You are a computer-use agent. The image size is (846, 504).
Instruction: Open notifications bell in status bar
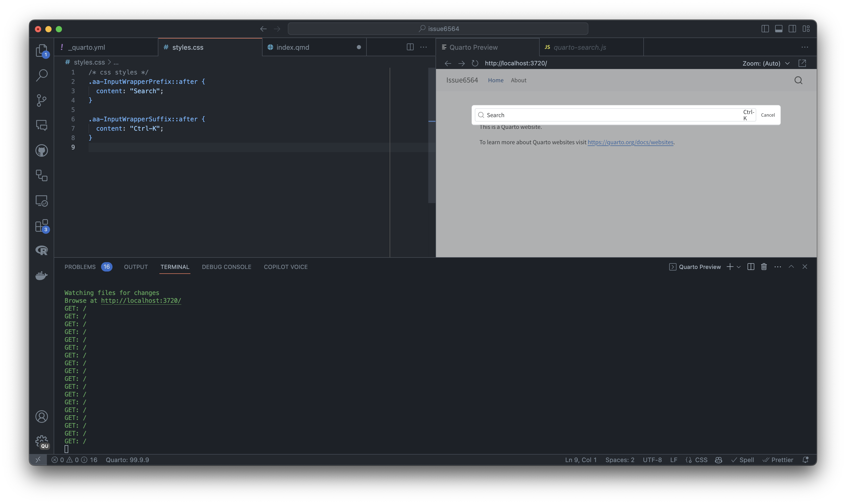point(805,460)
